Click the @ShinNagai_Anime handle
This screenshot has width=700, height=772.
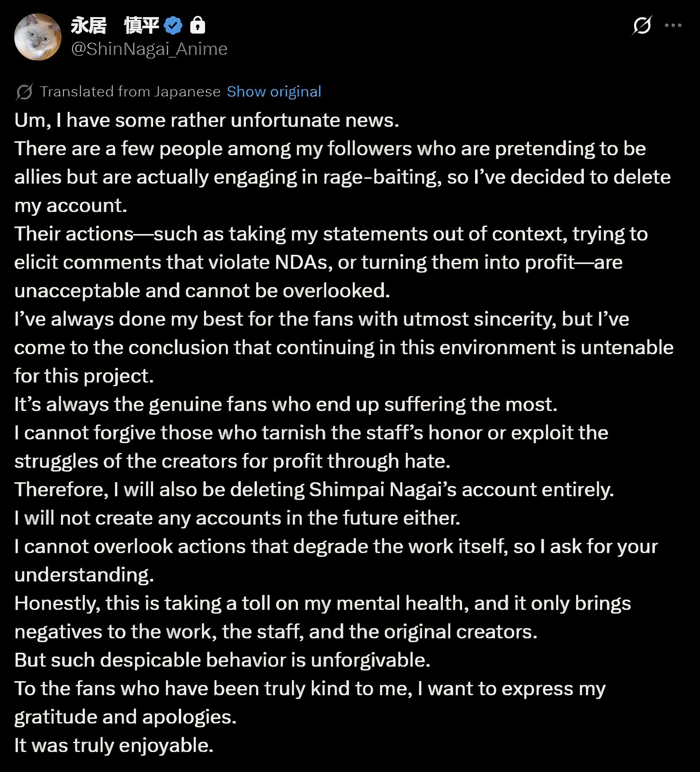[149, 49]
